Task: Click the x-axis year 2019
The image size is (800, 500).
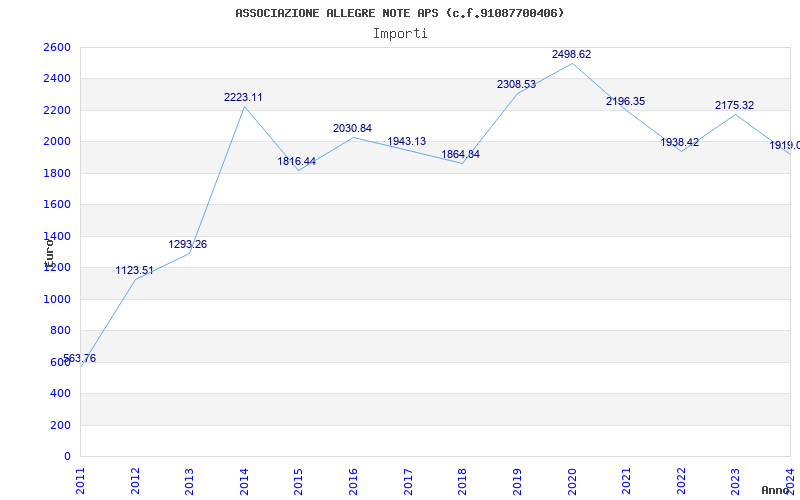Action: [517, 481]
